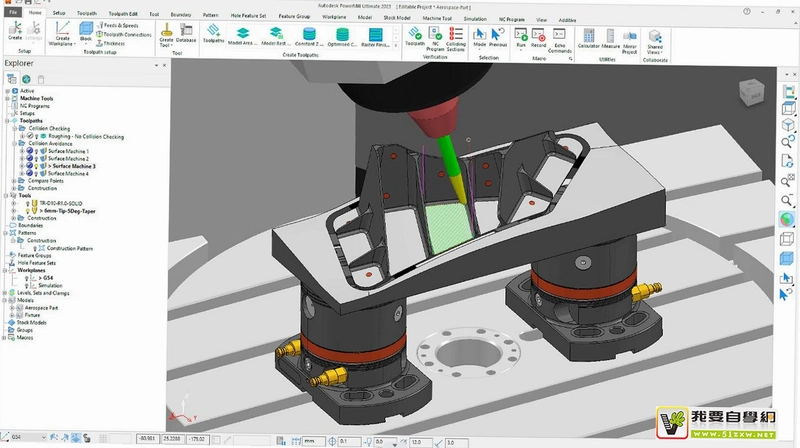Viewport: 800px width, 448px height.
Task: Toggle light bulb for Roughing toolpath
Action: pos(36,137)
